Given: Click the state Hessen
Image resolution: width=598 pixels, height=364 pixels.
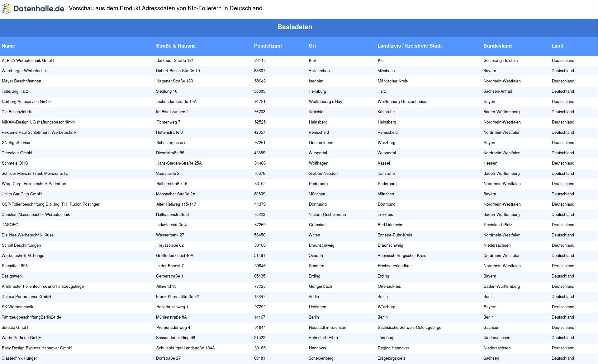Looking at the screenshot, I should (491, 163).
